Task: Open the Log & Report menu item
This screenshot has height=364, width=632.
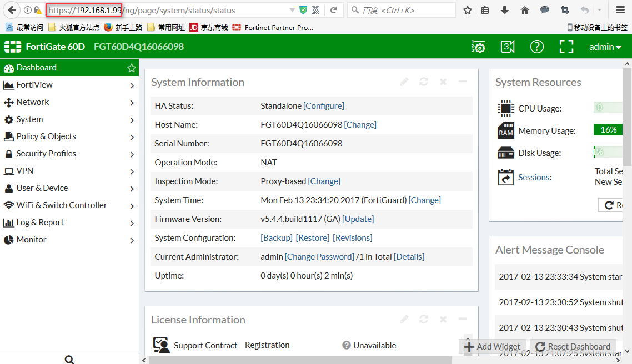Action: [x=69, y=223]
